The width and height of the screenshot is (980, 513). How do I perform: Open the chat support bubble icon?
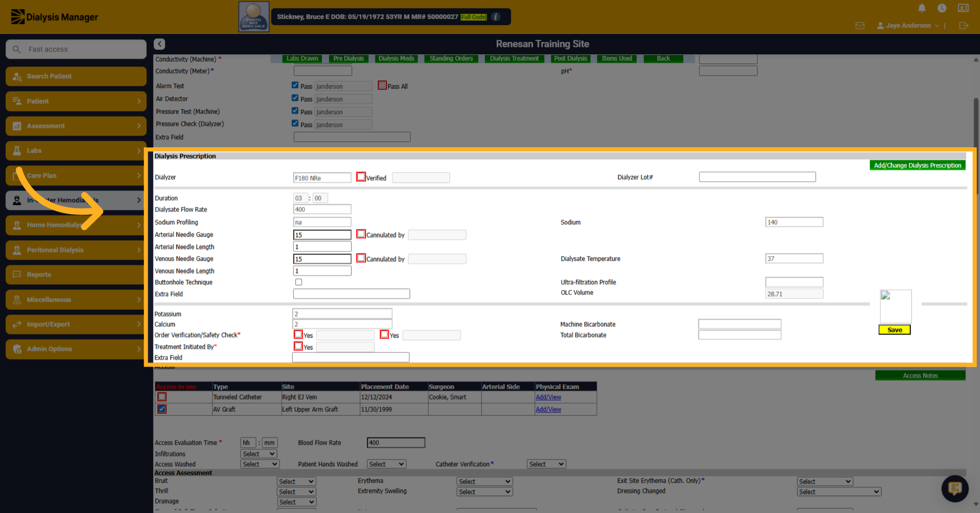click(x=955, y=488)
